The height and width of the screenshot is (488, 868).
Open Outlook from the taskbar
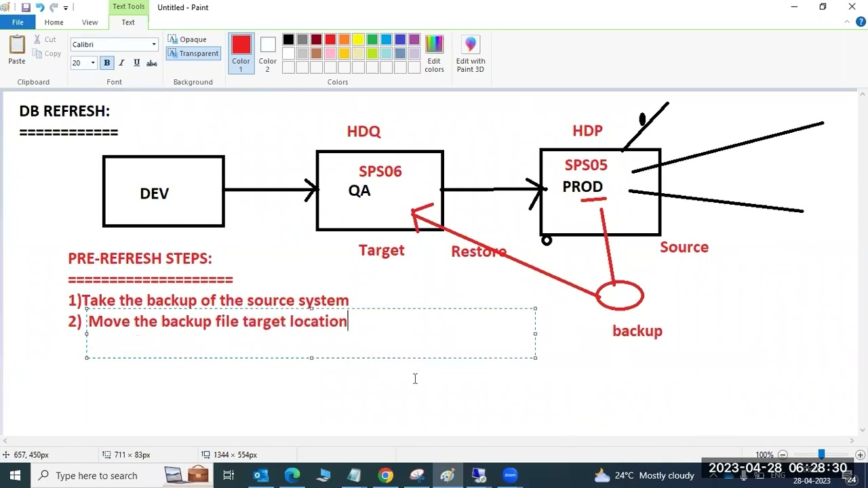tap(260, 475)
